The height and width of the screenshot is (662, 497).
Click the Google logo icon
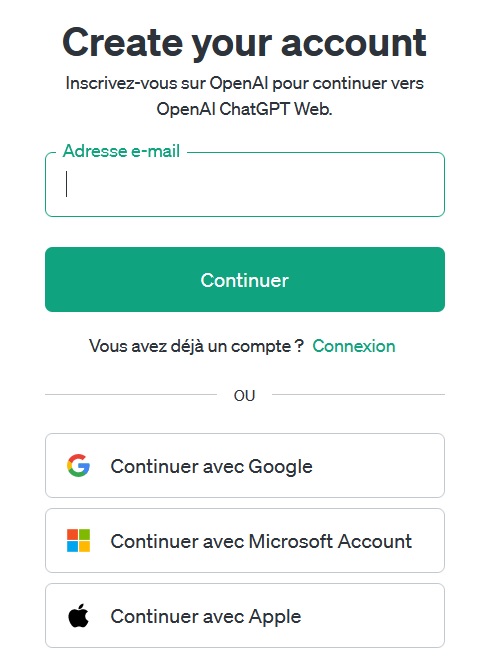[x=78, y=466]
